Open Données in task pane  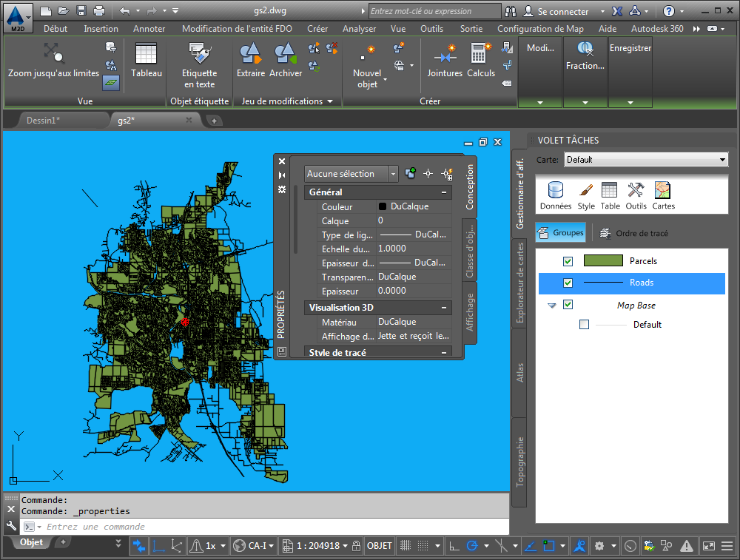[x=555, y=191]
